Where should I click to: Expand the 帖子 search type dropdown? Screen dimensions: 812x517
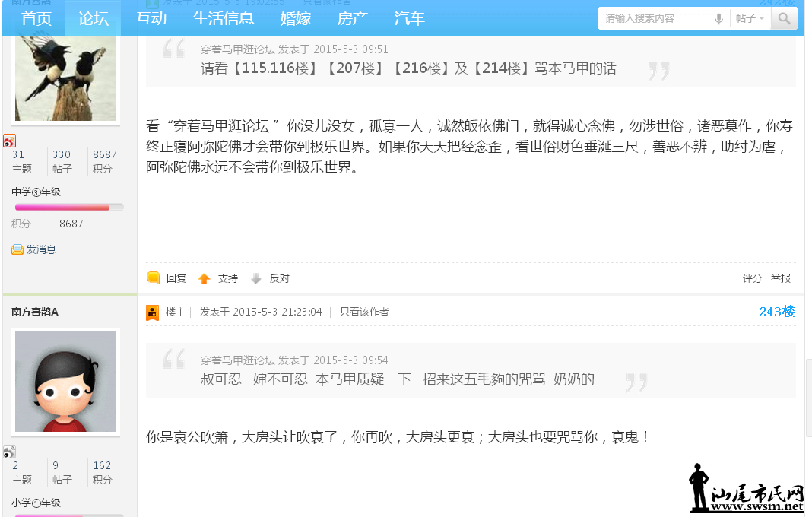coord(750,19)
